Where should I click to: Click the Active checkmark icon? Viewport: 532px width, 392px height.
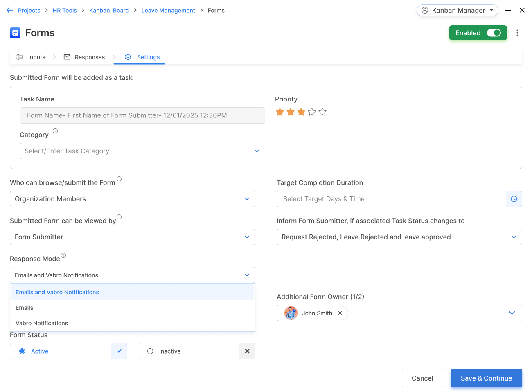tap(119, 351)
